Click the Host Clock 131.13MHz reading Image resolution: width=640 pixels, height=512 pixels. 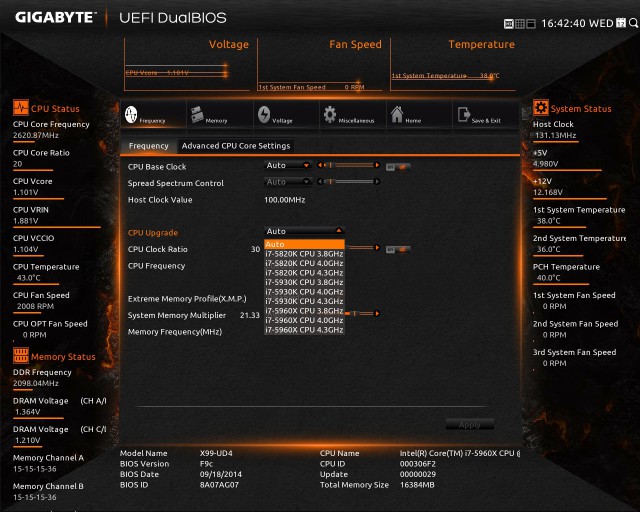(x=556, y=135)
